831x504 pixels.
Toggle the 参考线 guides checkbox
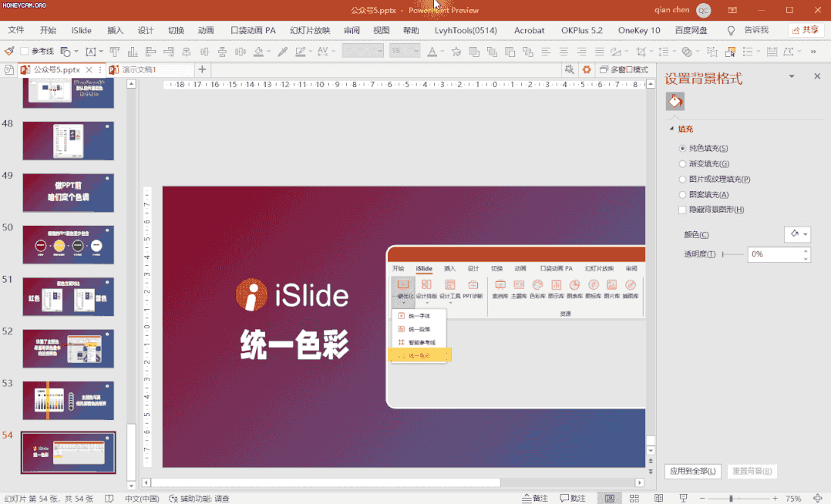(x=25, y=52)
